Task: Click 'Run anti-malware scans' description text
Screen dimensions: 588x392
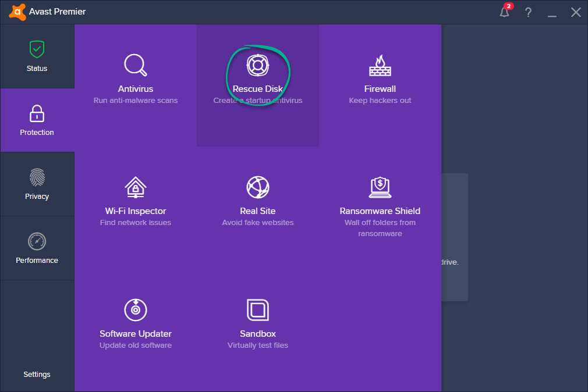Action: [x=136, y=101]
